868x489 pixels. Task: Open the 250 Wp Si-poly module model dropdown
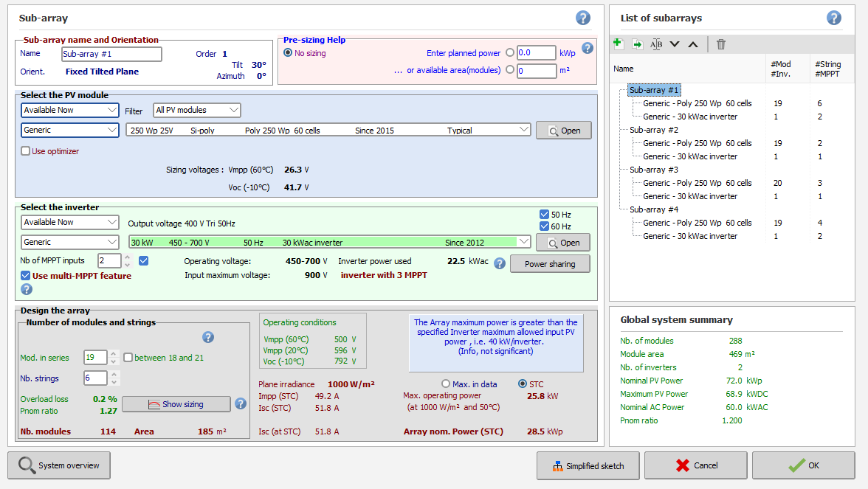click(x=328, y=131)
